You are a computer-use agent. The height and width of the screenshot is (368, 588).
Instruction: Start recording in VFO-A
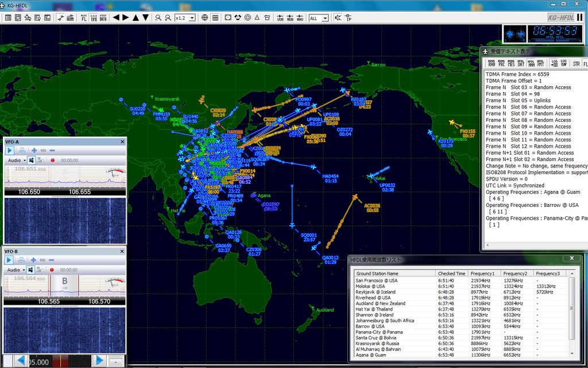click(x=52, y=160)
